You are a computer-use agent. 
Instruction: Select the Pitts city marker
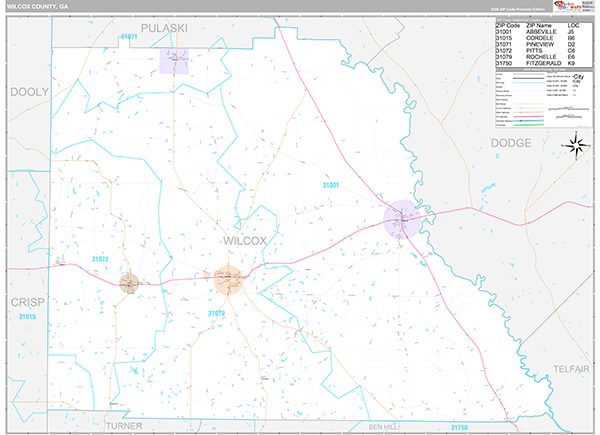(x=131, y=284)
